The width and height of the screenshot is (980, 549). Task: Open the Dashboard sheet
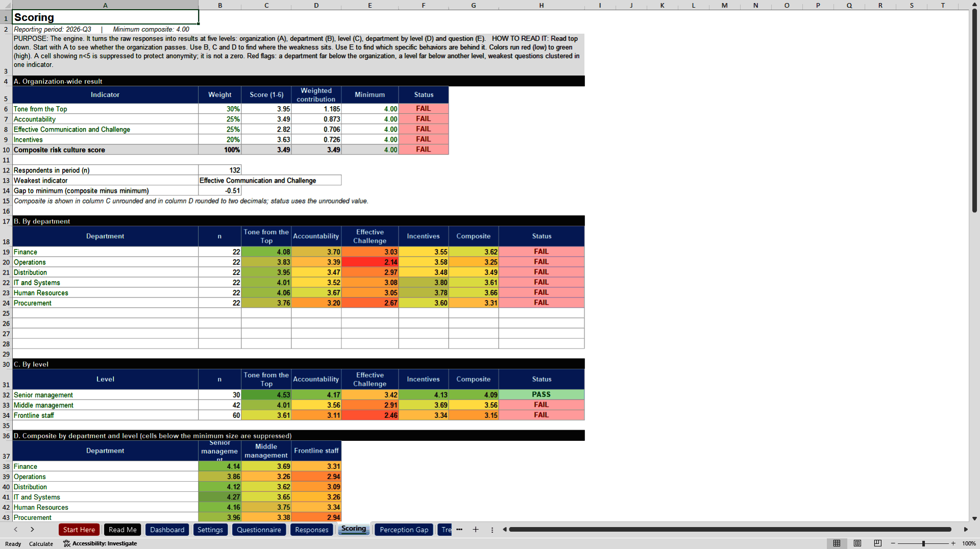(x=167, y=530)
